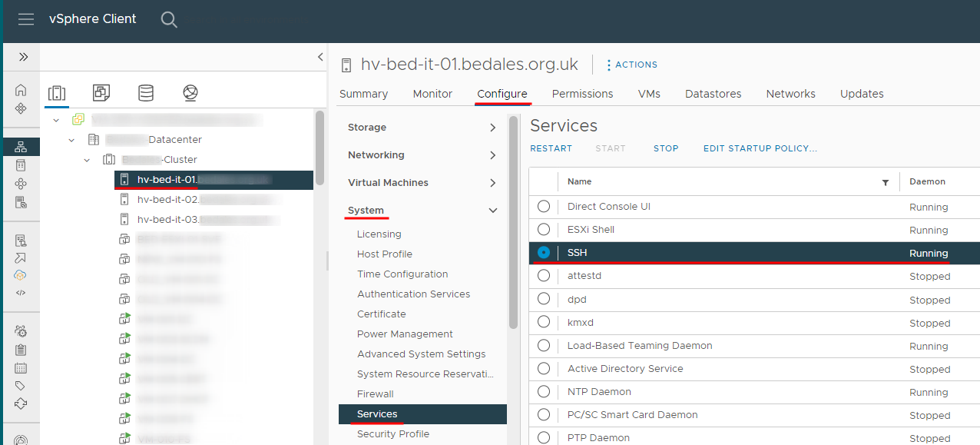Expand the left navigation sidebar
Viewport: 980px width, 445px height.
(x=23, y=57)
